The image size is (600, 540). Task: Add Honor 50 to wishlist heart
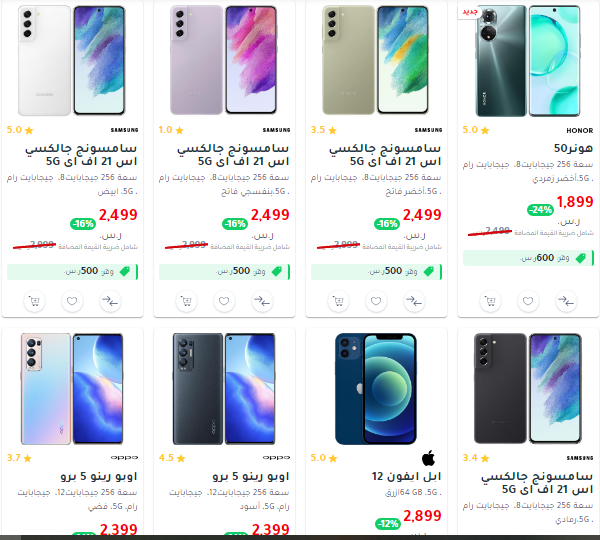pyautogui.click(x=528, y=302)
